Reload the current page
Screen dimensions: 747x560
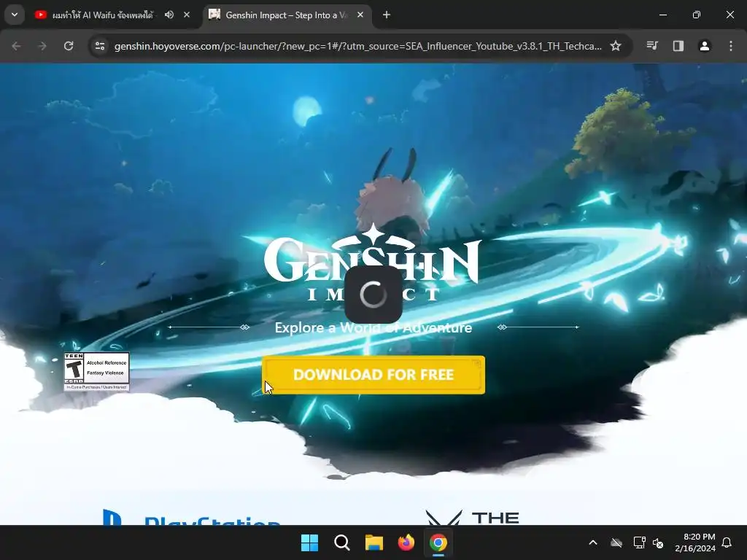pos(69,46)
